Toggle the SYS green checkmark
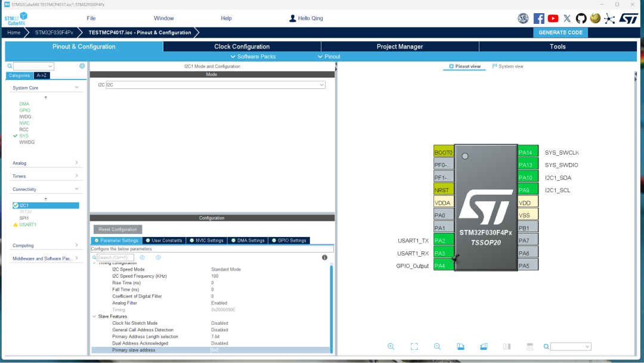 pyautogui.click(x=15, y=136)
